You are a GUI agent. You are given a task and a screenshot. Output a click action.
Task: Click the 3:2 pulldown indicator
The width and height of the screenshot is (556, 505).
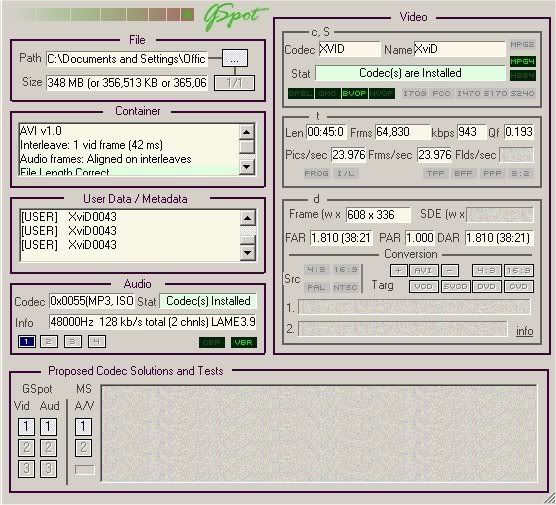pos(521,173)
